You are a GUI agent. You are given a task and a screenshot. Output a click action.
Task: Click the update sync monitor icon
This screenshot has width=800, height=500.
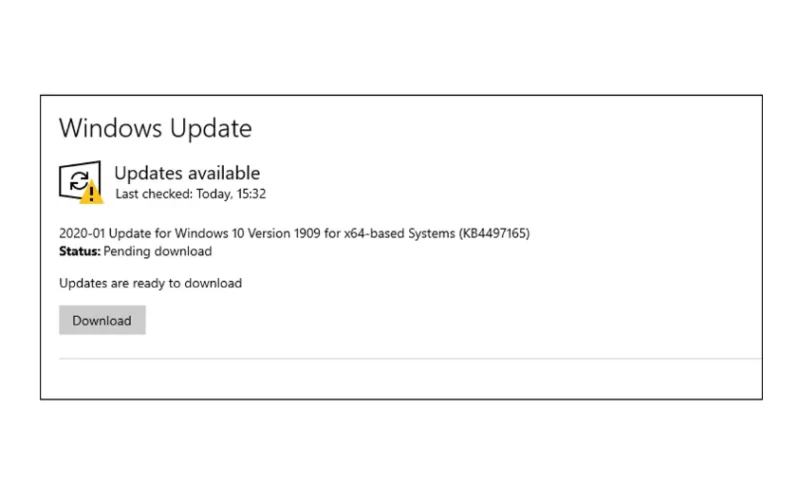[x=81, y=182]
